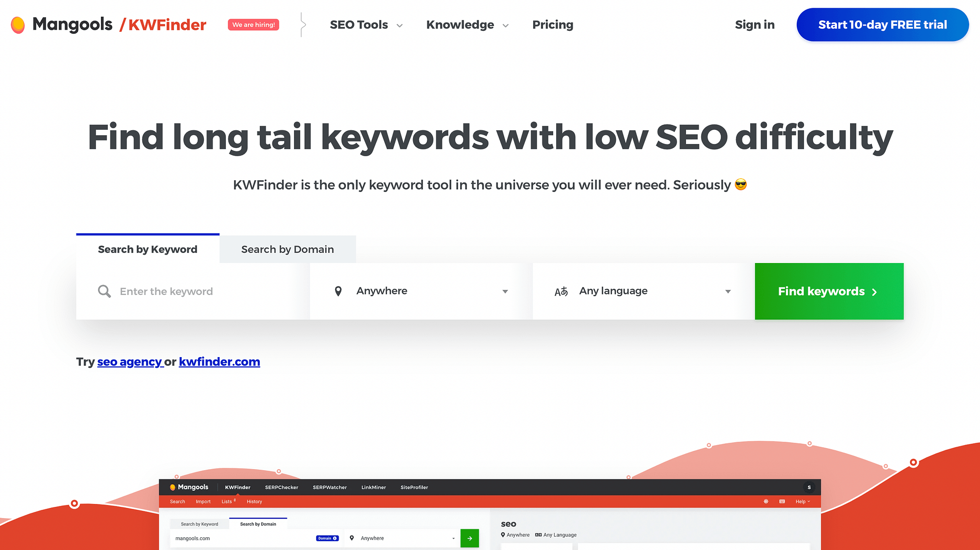
Task: Click the Mangools orange logo icon
Action: (x=18, y=24)
